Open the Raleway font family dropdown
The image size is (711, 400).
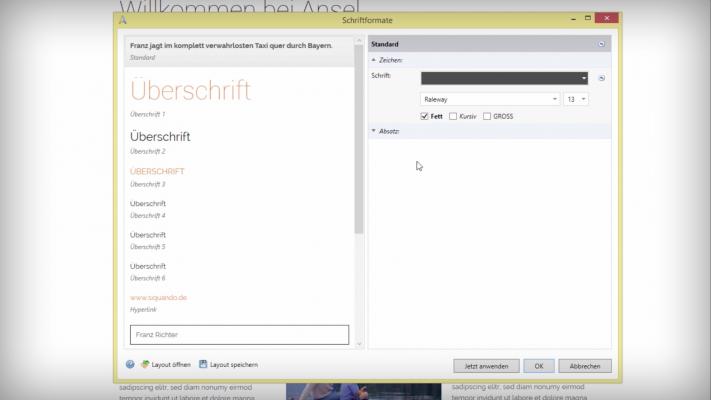click(490, 99)
